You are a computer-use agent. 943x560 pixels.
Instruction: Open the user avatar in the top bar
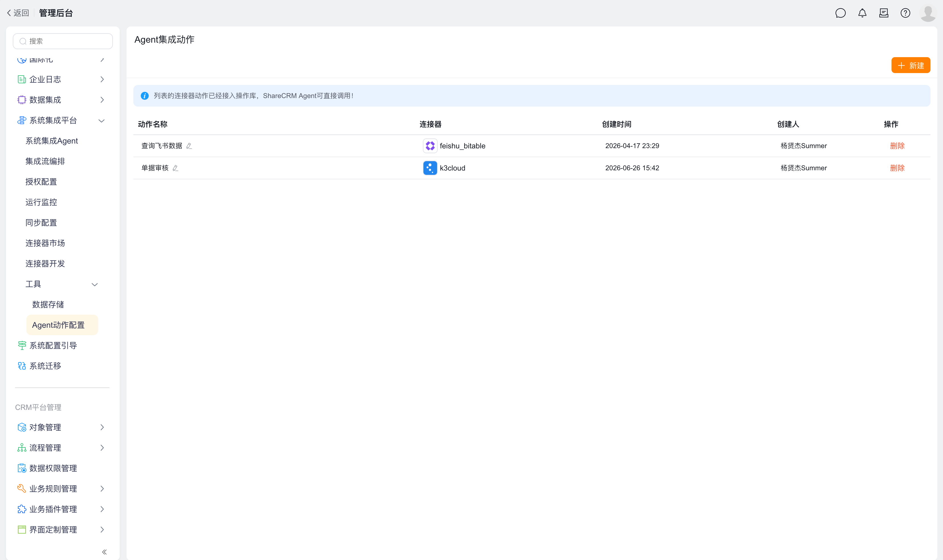coord(928,13)
